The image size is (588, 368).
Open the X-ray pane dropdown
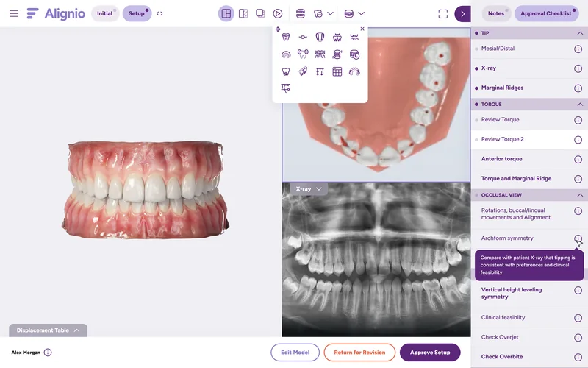click(309, 189)
